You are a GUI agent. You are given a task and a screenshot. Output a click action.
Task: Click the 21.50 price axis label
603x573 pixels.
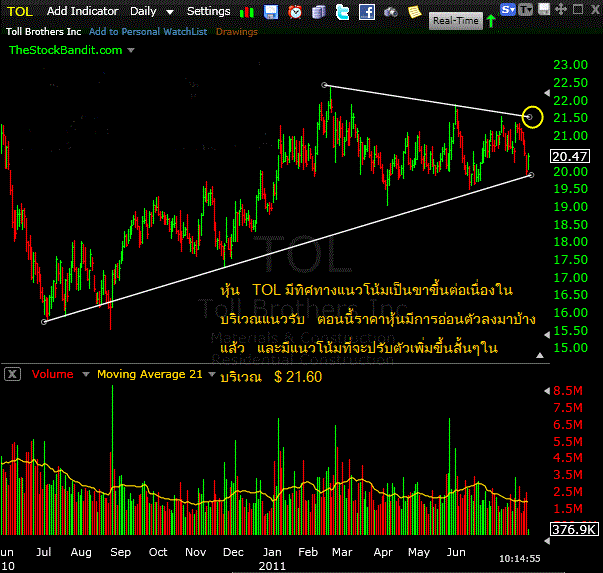pos(570,118)
